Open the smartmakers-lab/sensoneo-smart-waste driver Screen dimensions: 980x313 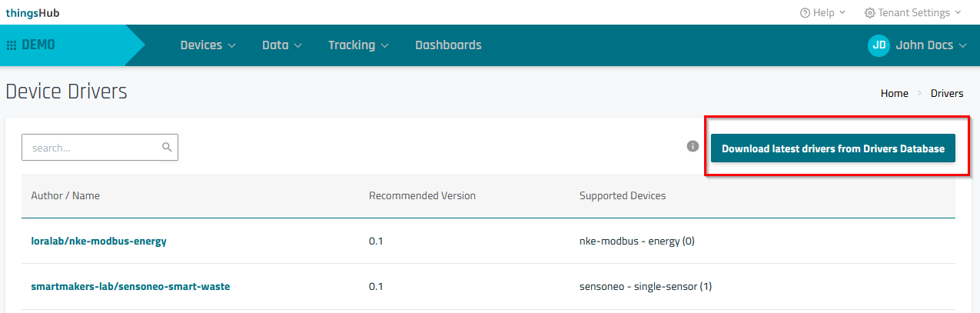[130, 287]
